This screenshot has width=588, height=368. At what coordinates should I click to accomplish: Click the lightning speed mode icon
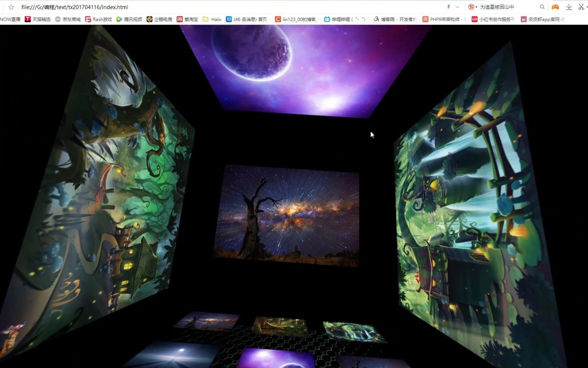pos(448,7)
